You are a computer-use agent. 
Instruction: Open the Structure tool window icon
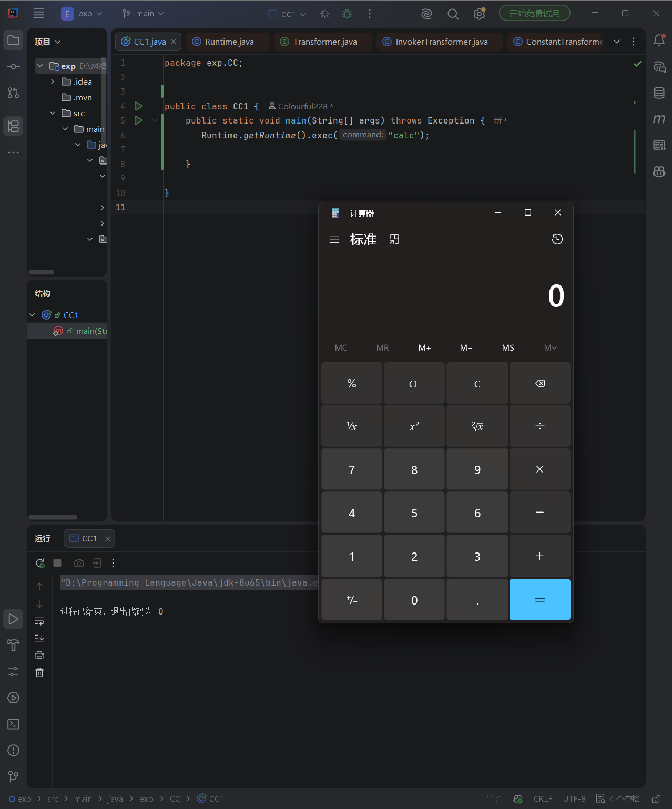(14, 126)
